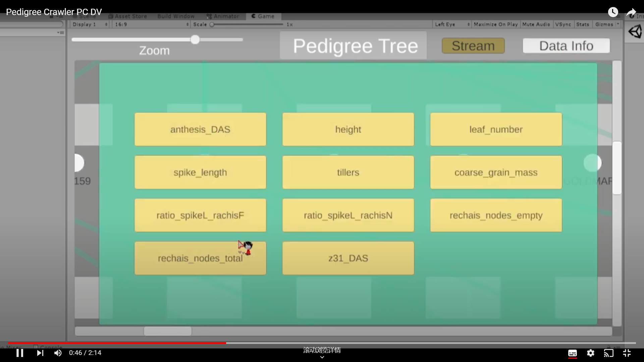Skip to the next video
The height and width of the screenshot is (362, 644).
(40, 353)
